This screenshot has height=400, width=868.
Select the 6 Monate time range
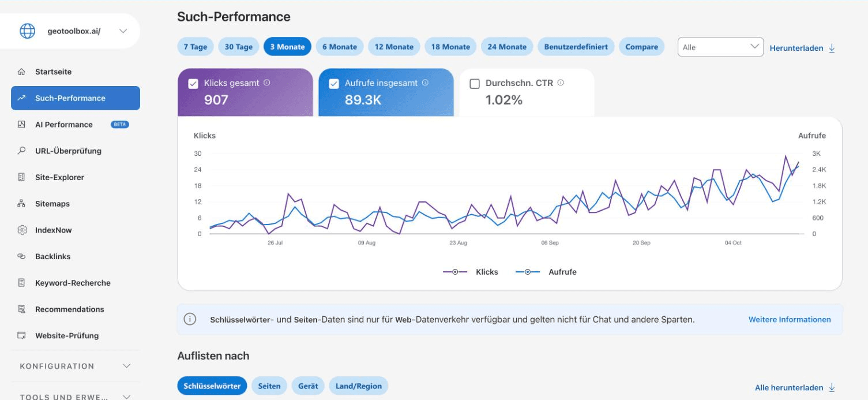340,47
